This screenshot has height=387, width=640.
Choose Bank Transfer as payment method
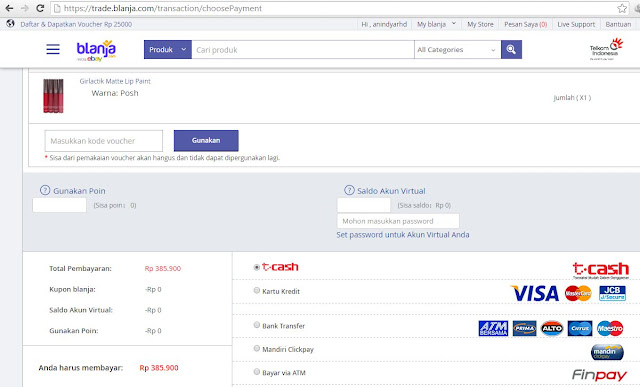(x=257, y=325)
